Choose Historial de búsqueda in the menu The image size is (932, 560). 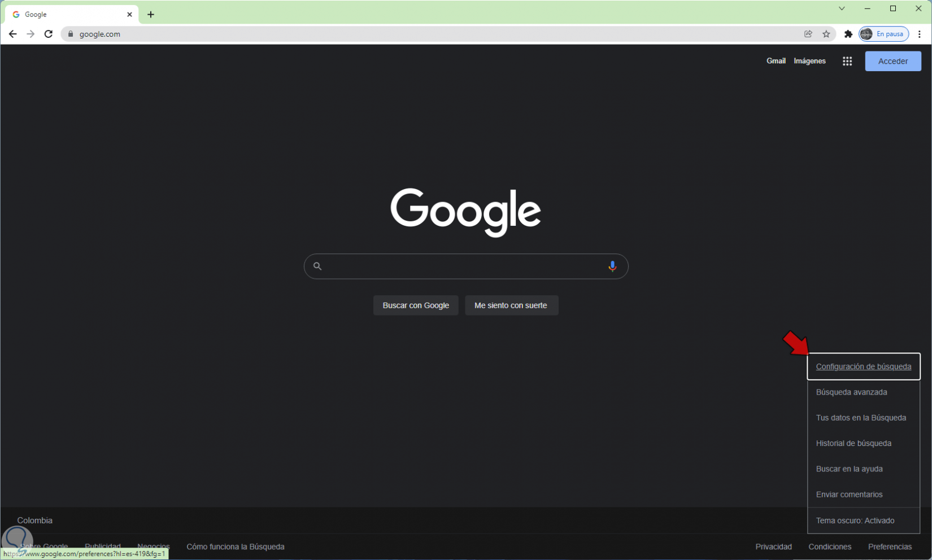pos(853,443)
